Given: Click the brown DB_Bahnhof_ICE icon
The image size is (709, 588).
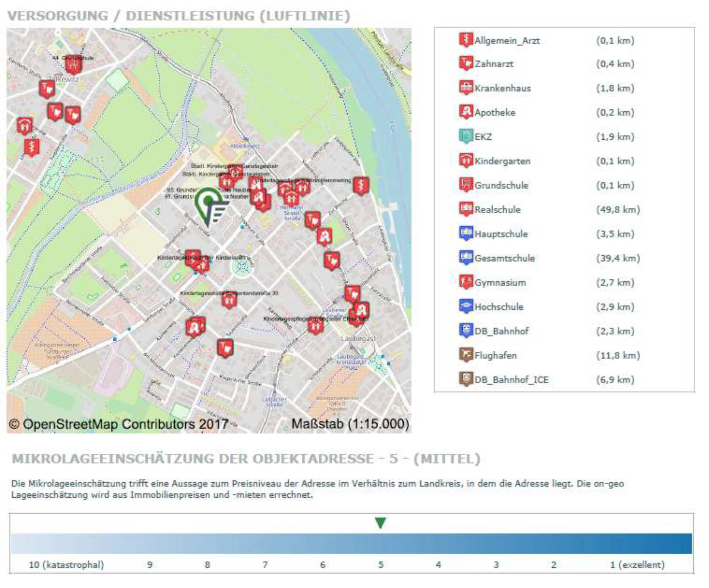Looking at the screenshot, I should tap(466, 379).
